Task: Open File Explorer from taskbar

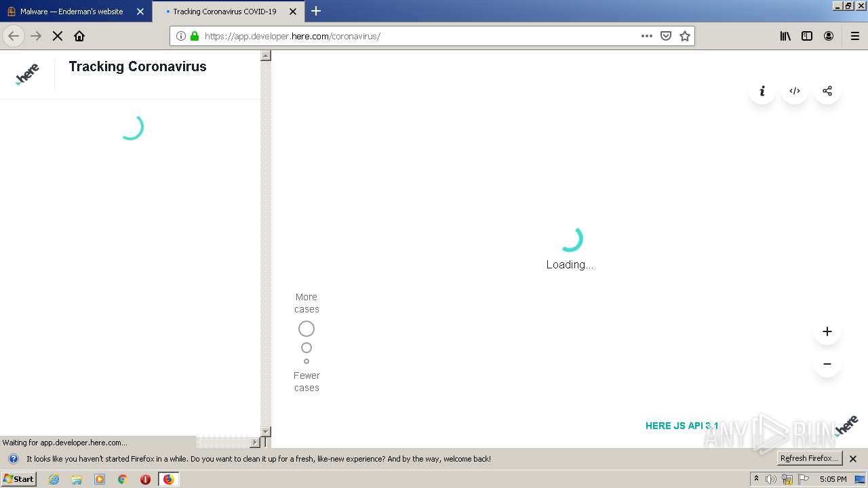Action: 77,479
